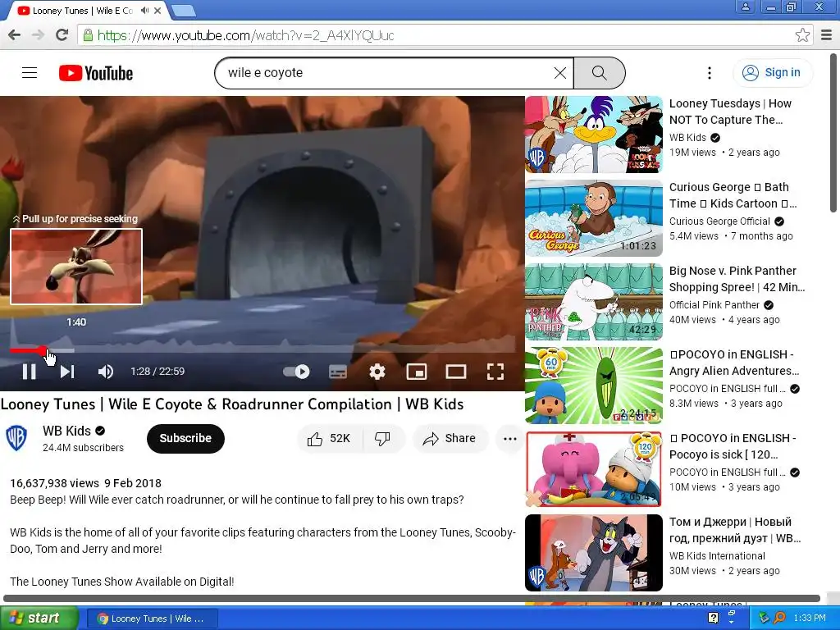Bookmark this page with the star
The width and height of the screenshot is (840, 630).
pos(802,35)
